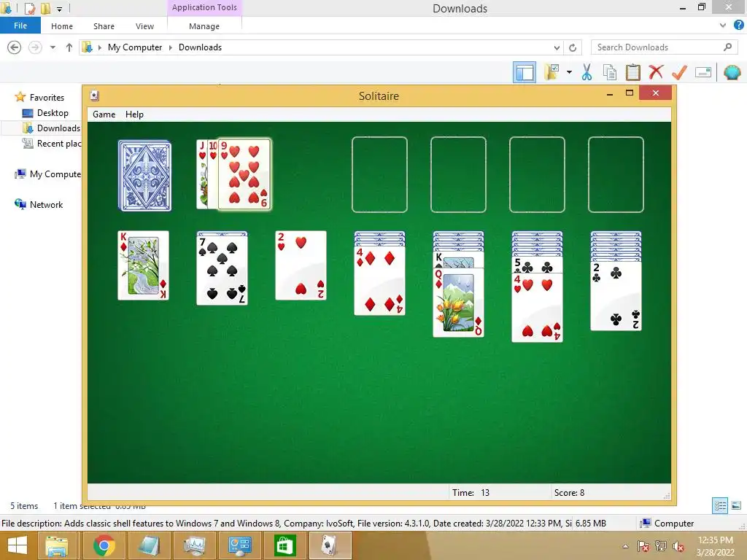Expand arrow between My Computer and Downloads

click(171, 47)
